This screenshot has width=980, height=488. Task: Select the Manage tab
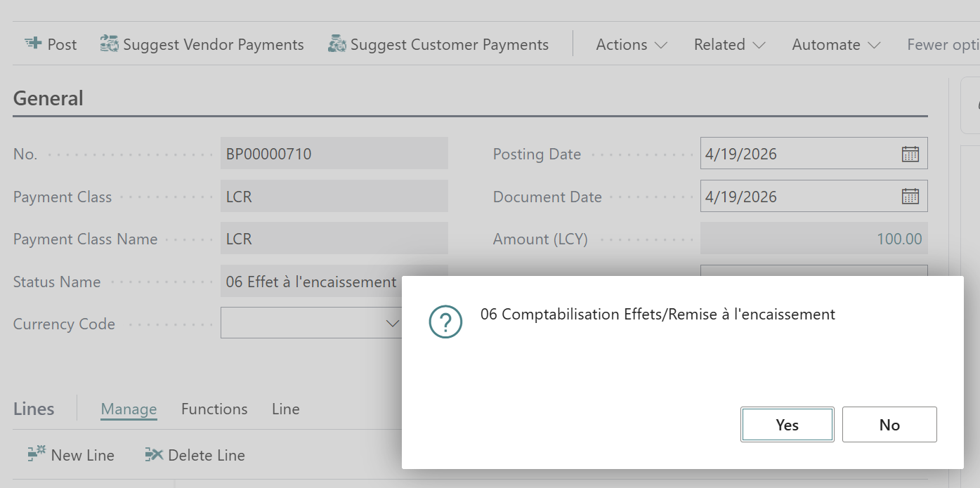click(129, 409)
